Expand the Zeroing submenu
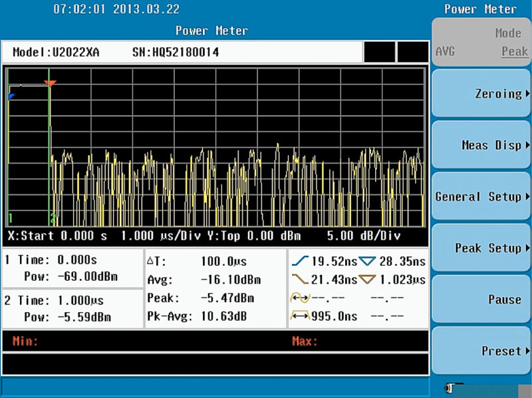The height and width of the screenshot is (398, 532). 481,93
